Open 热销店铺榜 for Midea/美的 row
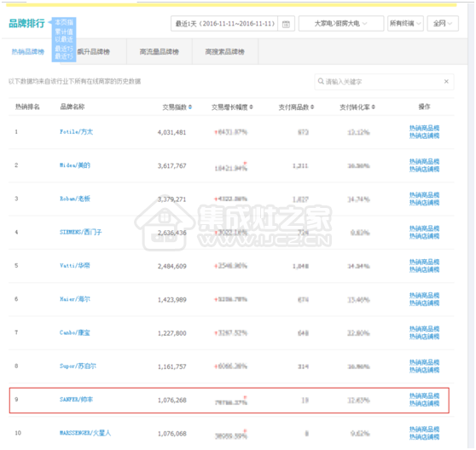 (424, 169)
